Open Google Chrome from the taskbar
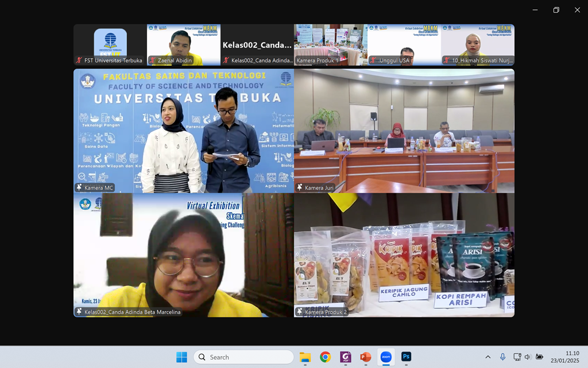This screenshot has width=588, height=368. tap(325, 357)
